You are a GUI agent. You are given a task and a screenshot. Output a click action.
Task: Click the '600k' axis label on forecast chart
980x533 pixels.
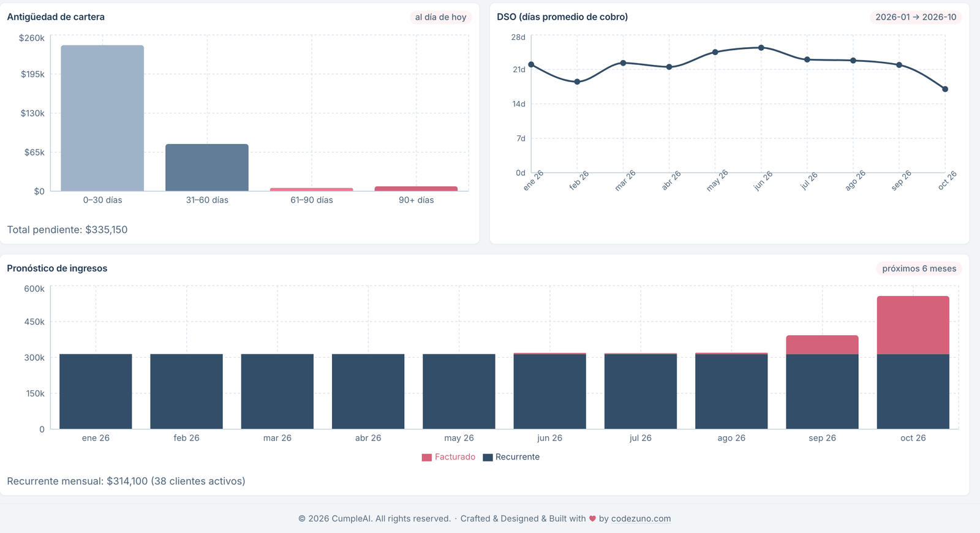coord(34,289)
